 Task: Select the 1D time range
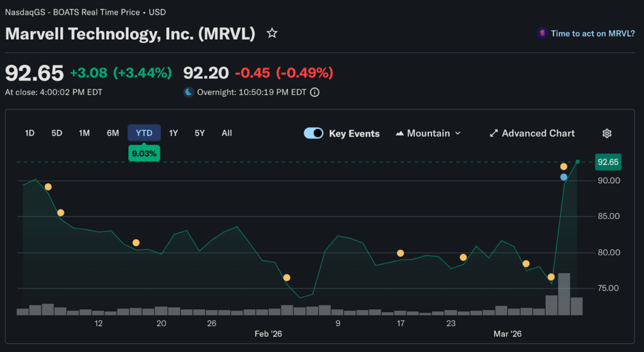coord(30,133)
